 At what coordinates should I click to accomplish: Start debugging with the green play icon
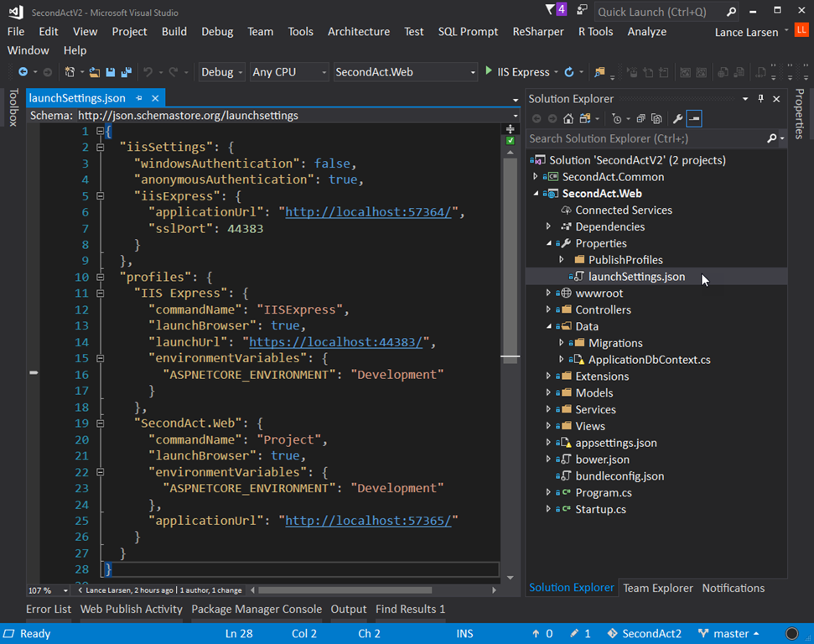489,70
